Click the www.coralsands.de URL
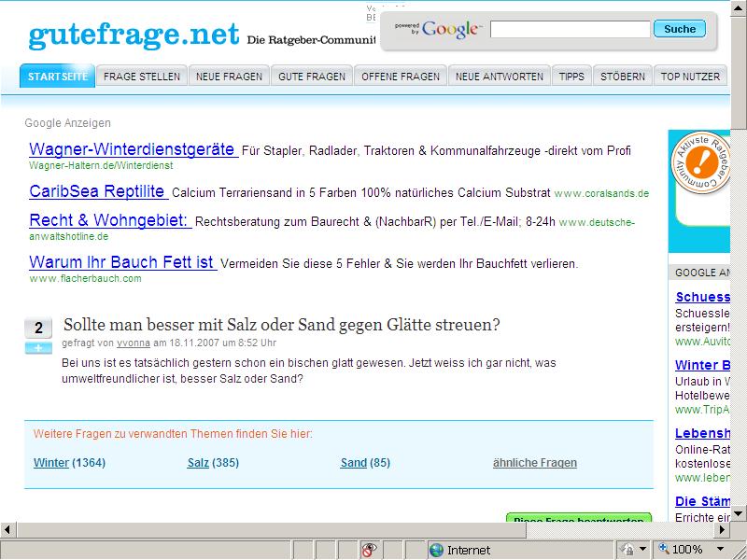The height and width of the screenshot is (560, 747). pos(601,193)
